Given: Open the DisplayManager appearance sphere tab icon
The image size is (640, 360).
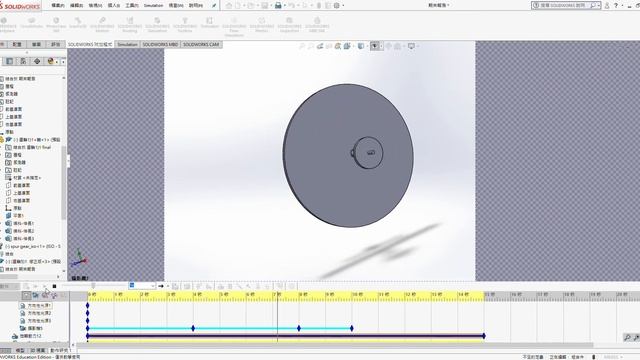Looking at the screenshot, I should pyautogui.click(x=51, y=61).
